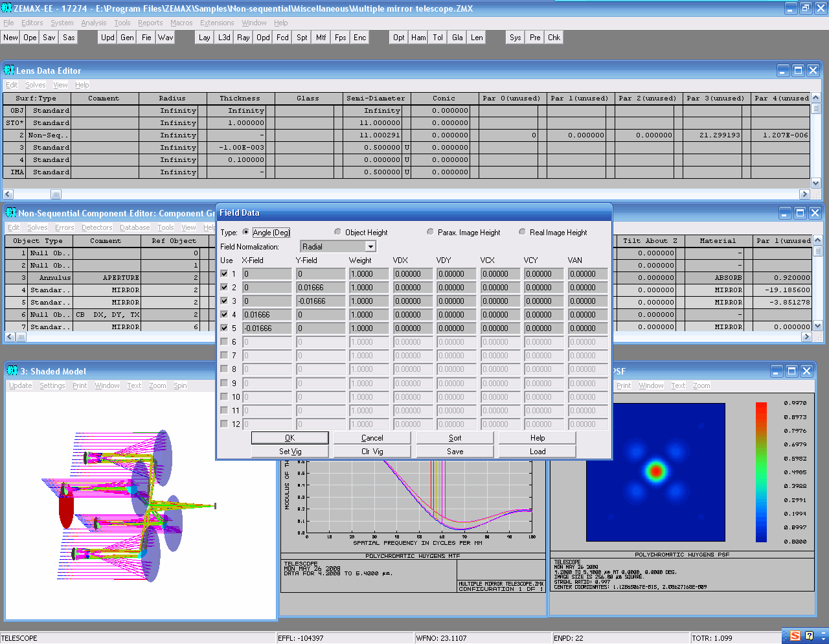Click the Sas (save as) toolbar button
The image size is (829, 644).
[69, 38]
